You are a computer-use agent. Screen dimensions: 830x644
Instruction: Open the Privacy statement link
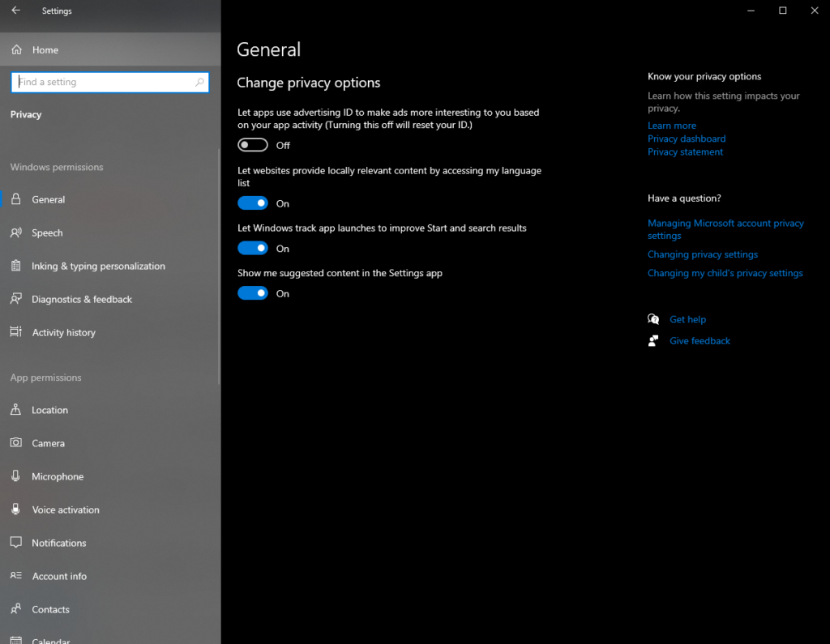click(685, 151)
